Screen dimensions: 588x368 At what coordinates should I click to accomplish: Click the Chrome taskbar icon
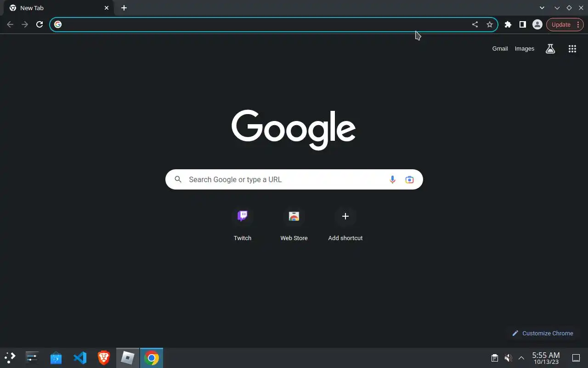click(152, 357)
